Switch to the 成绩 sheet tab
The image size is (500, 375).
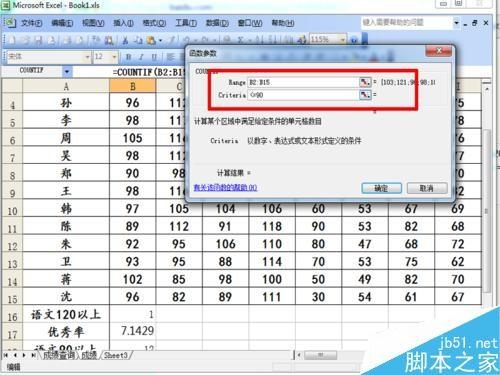pyautogui.click(x=89, y=355)
